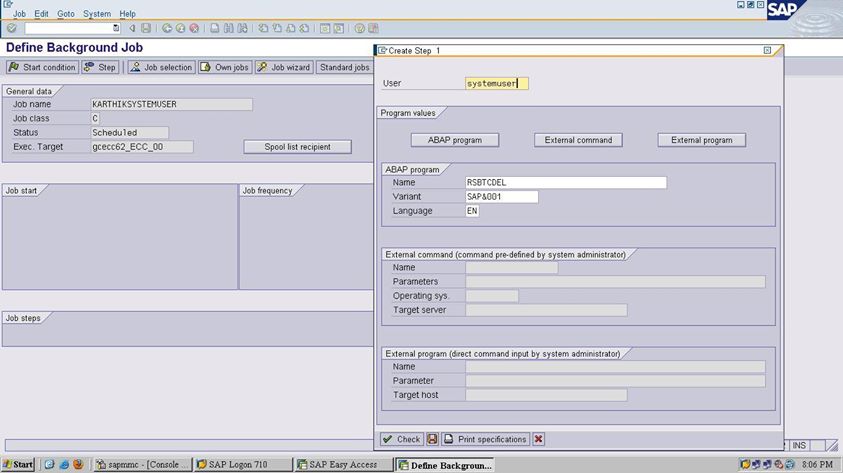Open the System menu
The width and height of the screenshot is (843, 473).
point(97,13)
